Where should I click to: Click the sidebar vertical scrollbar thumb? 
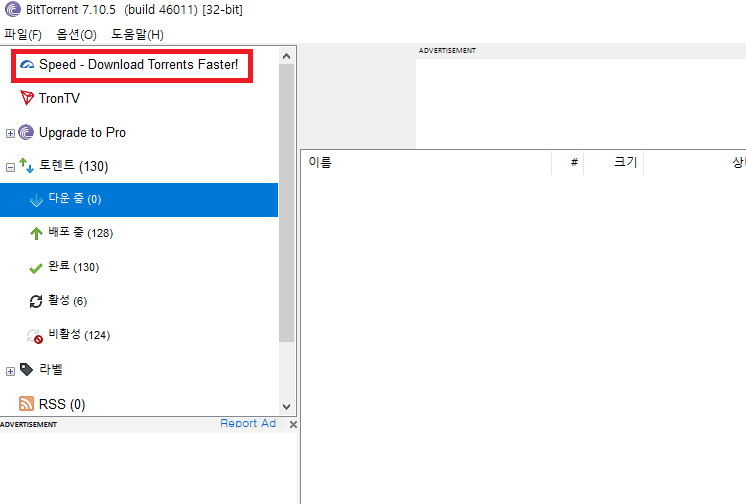(x=286, y=203)
